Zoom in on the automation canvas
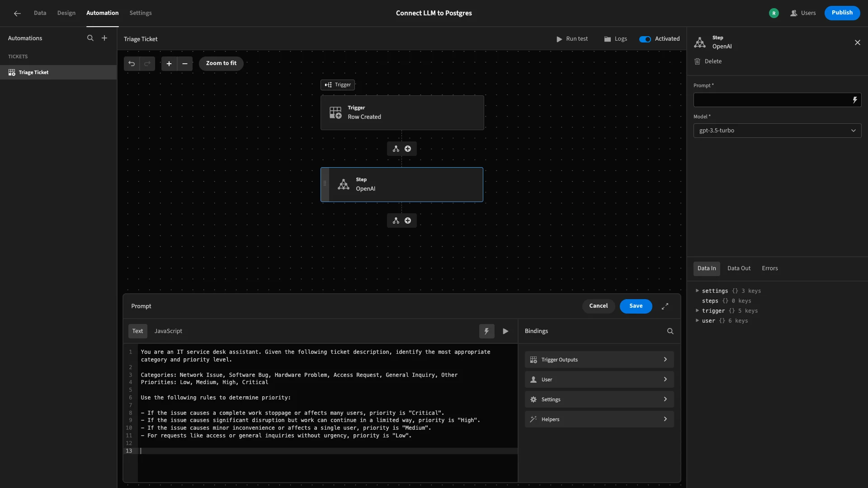 (x=169, y=64)
